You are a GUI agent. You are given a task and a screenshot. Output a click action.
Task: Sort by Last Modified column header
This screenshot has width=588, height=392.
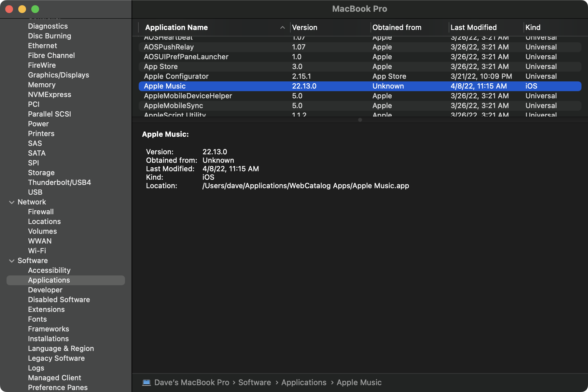[x=474, y=28]
